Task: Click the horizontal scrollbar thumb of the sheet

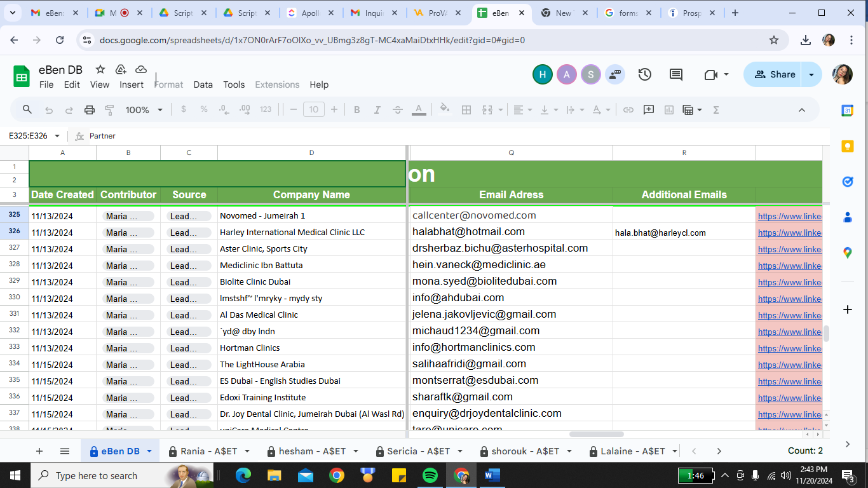Action: pyautogui.click(x=597, y=435)
